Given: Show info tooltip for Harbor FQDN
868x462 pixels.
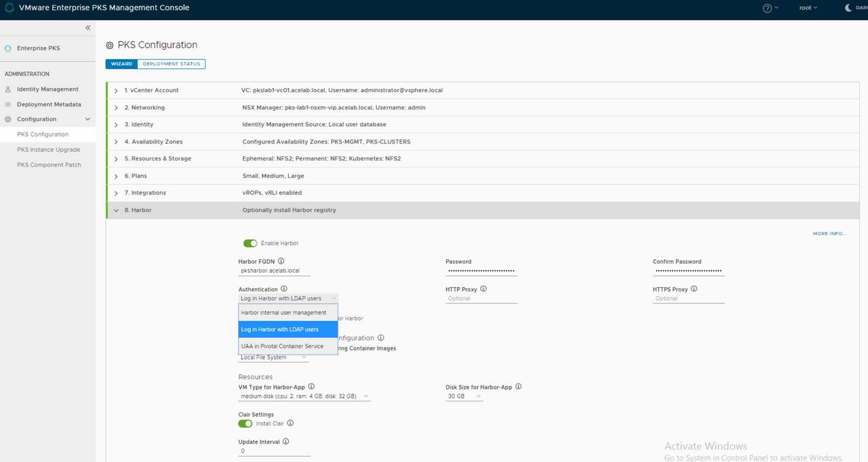Looking at the screenshot, I should click(281, 261).
